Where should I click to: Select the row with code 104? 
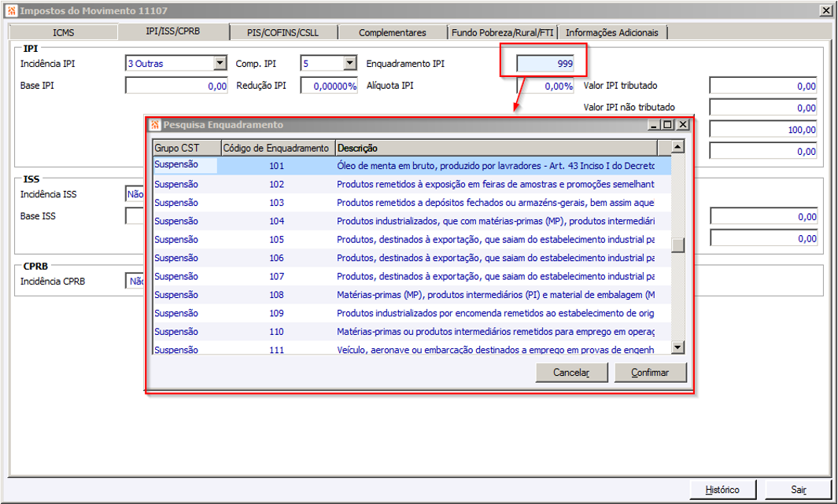click(x=412, y=221)
